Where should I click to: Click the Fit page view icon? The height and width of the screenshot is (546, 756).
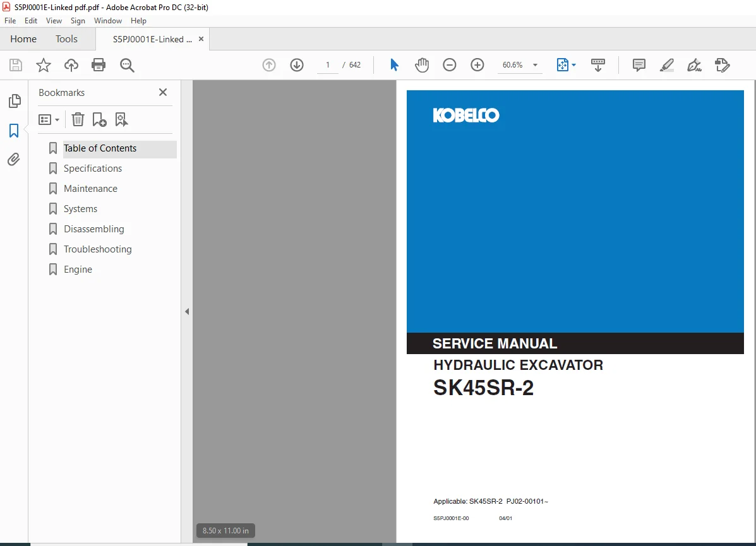point(563,64)
